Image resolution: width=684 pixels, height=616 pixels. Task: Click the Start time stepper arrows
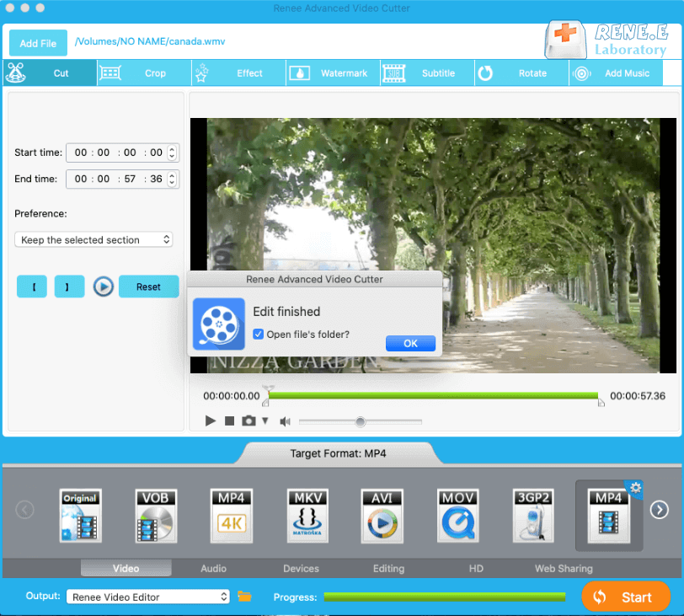[172, 153]
